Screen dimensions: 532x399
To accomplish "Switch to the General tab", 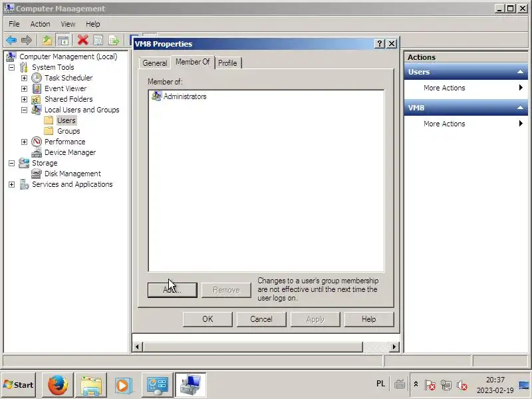I will point(155,63).
